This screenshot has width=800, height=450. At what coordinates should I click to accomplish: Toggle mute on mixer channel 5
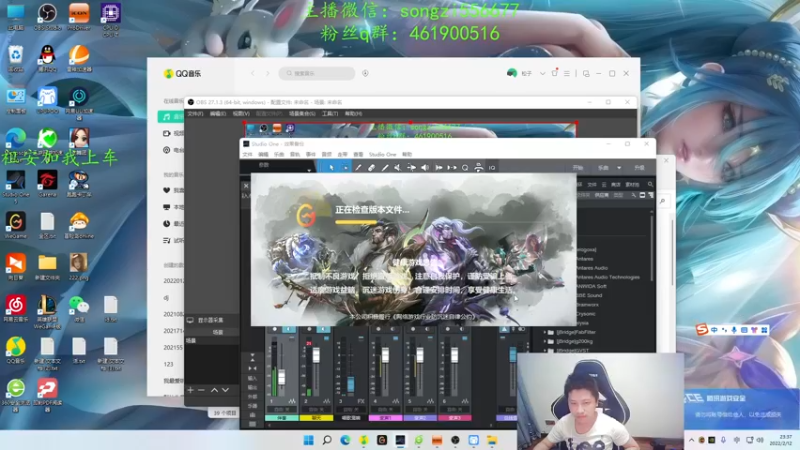pos(413,330)
